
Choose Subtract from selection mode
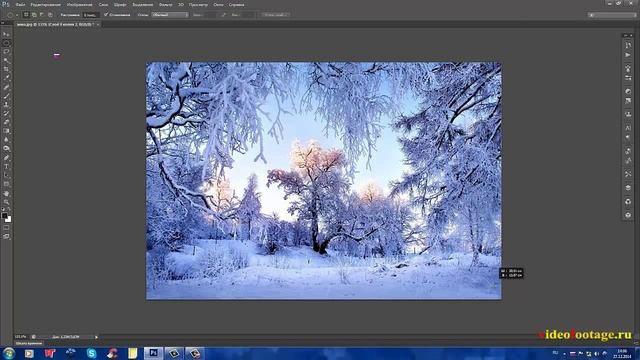[x=42, y=15]
